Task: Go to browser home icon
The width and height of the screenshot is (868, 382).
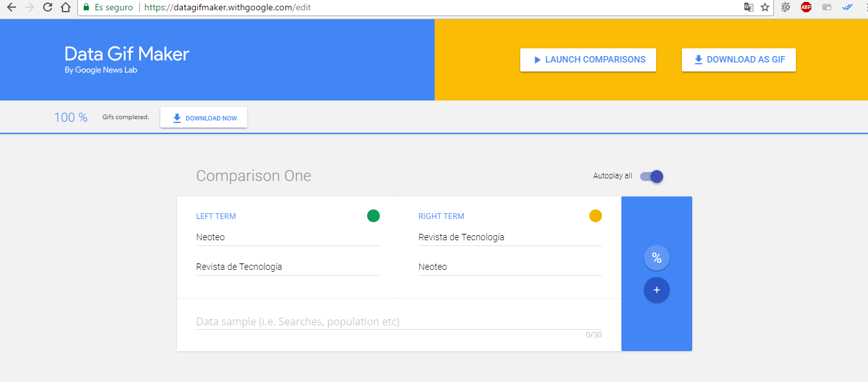Action: point(65,8)
